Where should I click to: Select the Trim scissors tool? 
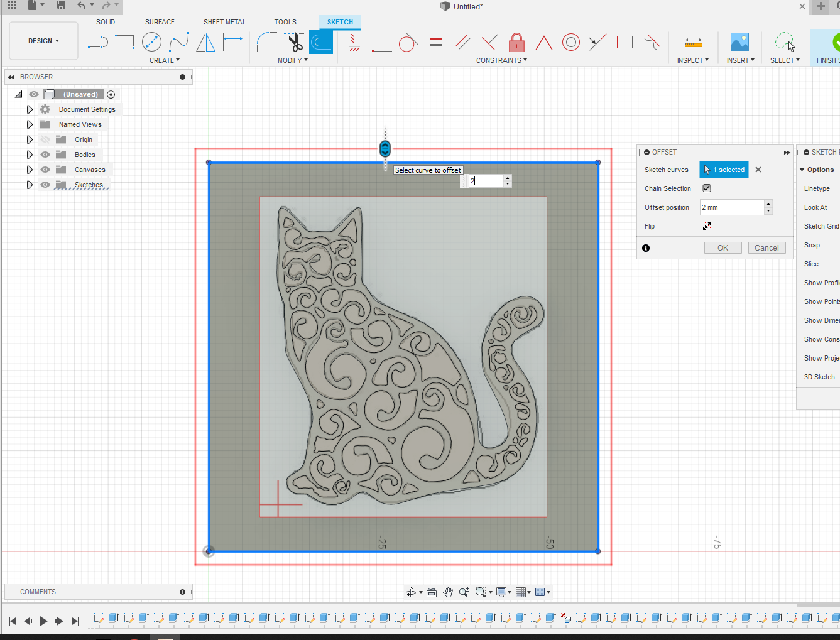pos(295,42)
